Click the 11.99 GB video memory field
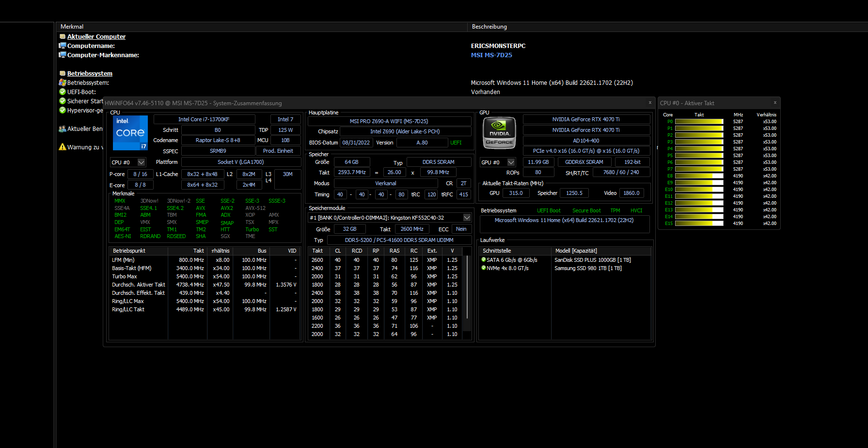The image size is (868, 448). [538, 162]
